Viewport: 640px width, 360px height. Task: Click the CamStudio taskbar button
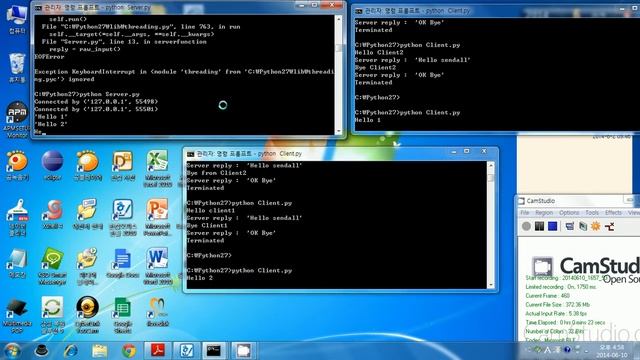(243, 351)
